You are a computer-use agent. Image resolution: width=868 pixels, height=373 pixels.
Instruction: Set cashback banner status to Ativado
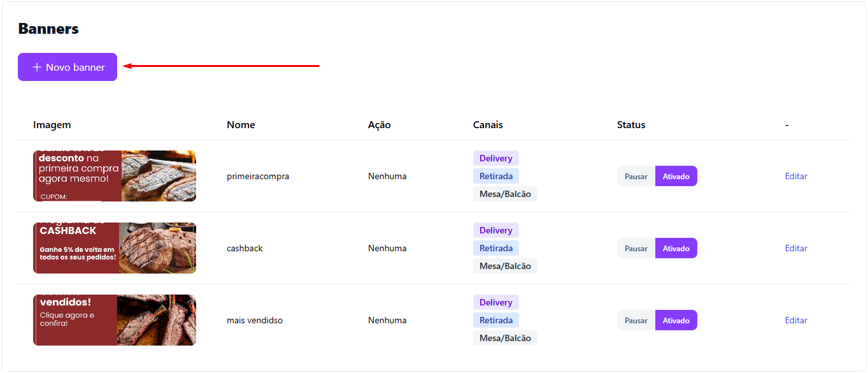(x=676, y=249)
